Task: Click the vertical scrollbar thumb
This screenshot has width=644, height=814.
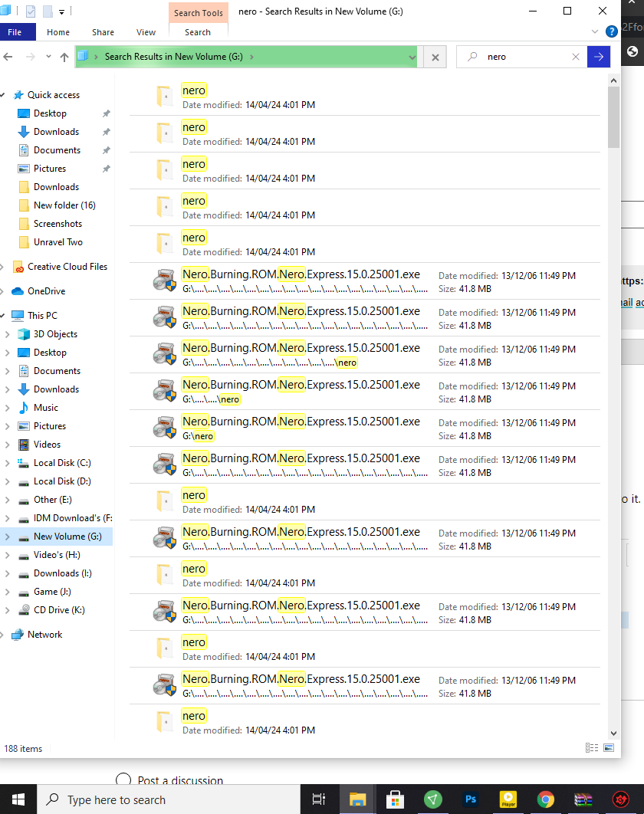Action: (614, 117)
